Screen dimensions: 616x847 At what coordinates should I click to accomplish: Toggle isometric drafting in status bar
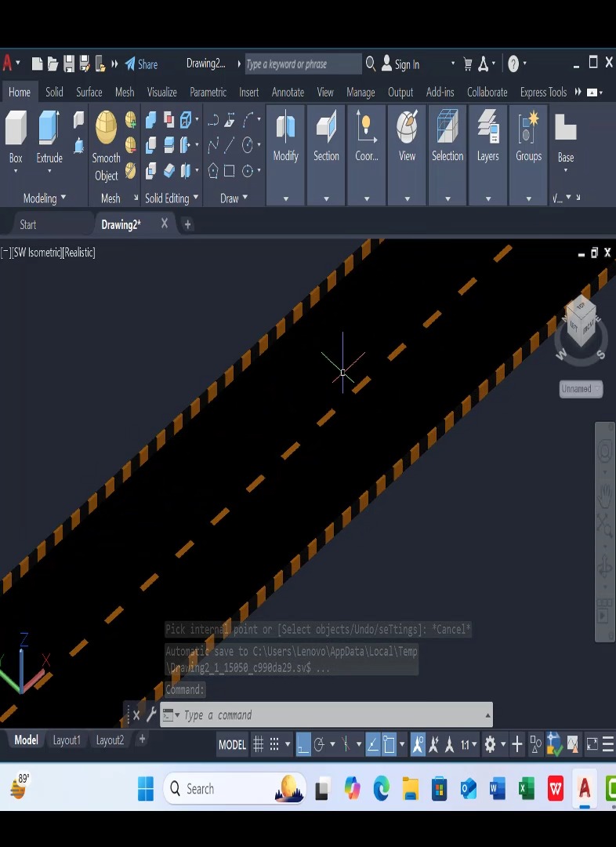click(346, 745)
